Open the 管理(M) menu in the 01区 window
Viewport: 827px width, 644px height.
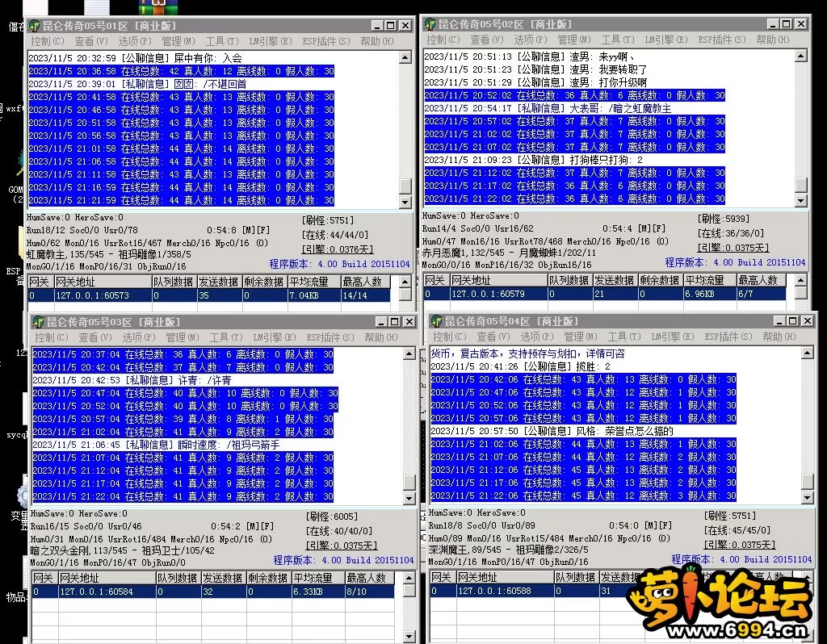click(x=178, y=41)
